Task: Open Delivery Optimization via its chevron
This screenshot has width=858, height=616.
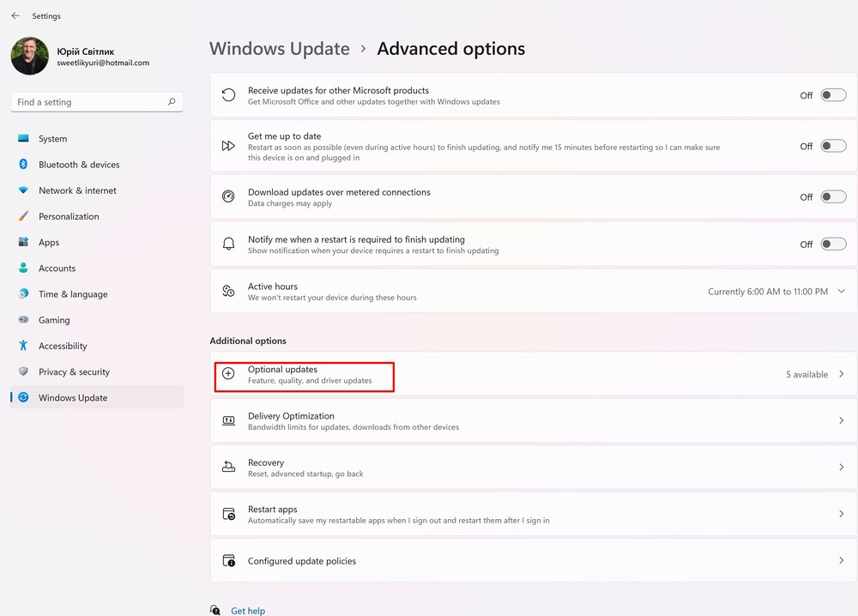Action: pos(841,420)
